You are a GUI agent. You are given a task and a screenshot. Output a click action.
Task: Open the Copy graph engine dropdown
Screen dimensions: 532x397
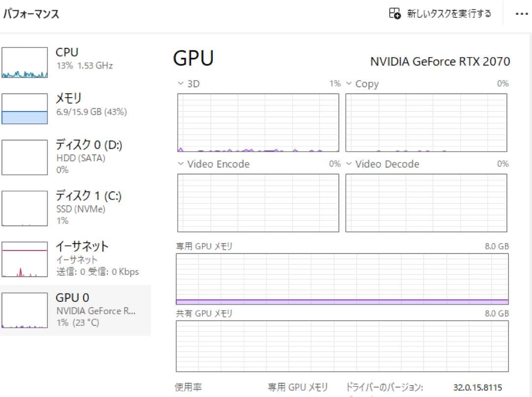tap(349, 84)
